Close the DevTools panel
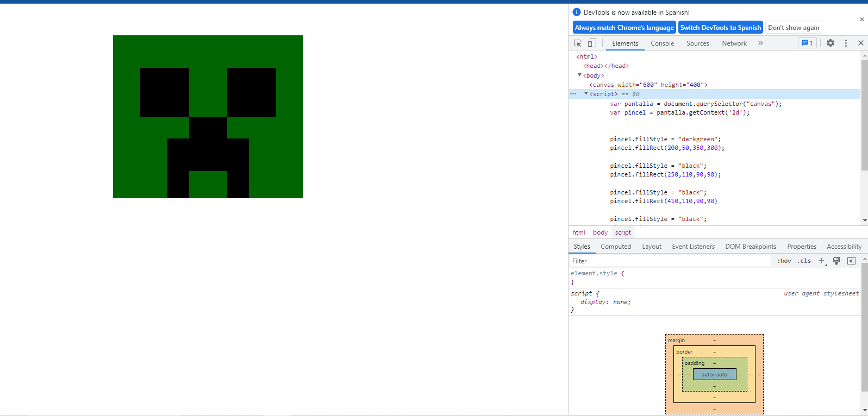Screen dimensions: 868x416 click(x=861, y=43)
